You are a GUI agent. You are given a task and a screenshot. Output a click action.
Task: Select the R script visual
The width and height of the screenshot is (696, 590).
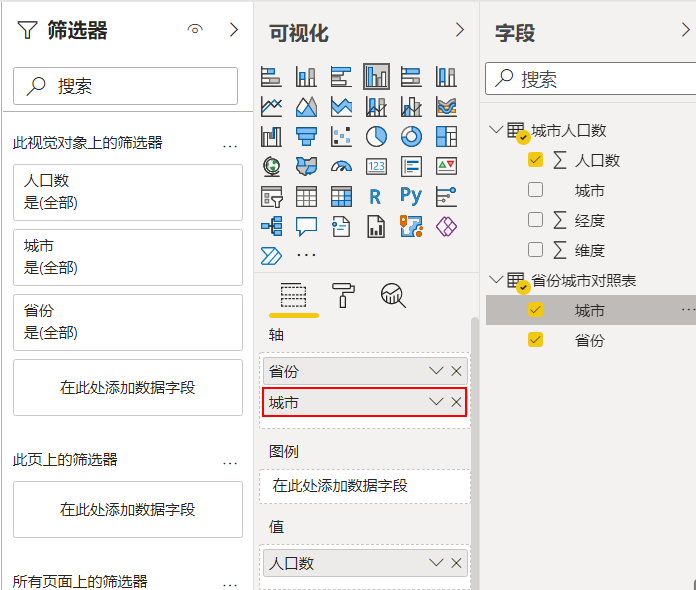click(375, 197)
